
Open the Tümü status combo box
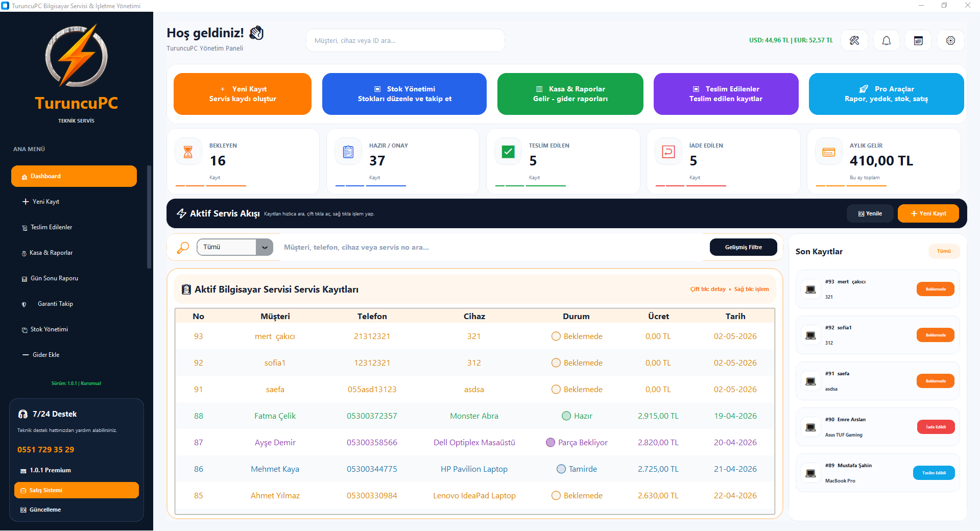tap(235, 247)
